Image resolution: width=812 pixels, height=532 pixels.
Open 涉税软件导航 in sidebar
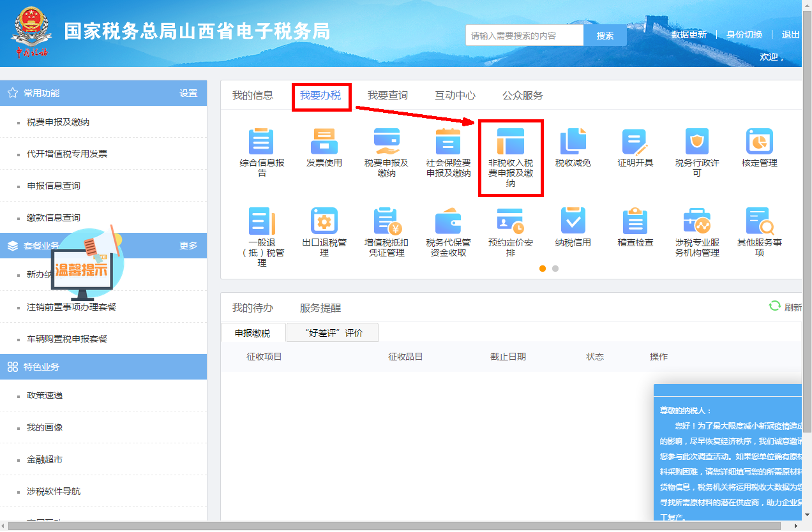pos(54,491)
